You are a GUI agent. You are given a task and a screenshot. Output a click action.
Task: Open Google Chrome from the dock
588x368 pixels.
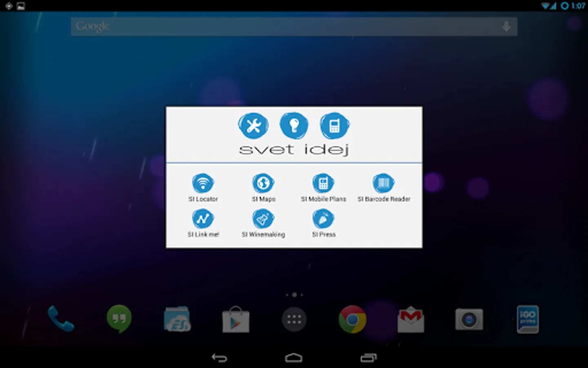(352, 319)
